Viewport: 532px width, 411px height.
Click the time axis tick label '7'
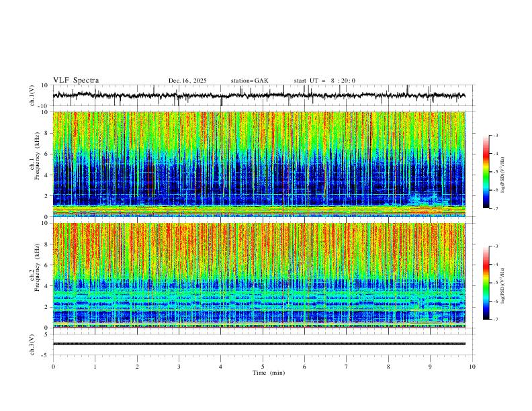[x=347, y=367]
